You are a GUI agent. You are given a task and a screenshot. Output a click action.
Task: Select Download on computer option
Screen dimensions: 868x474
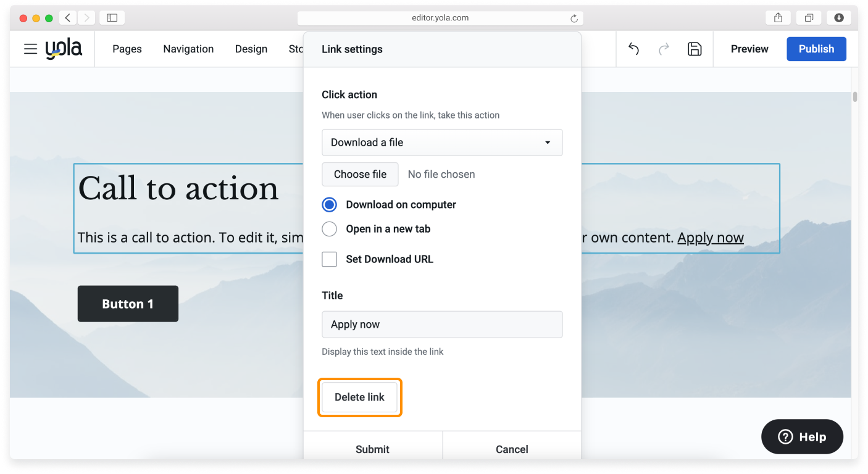tap(329, 204)
